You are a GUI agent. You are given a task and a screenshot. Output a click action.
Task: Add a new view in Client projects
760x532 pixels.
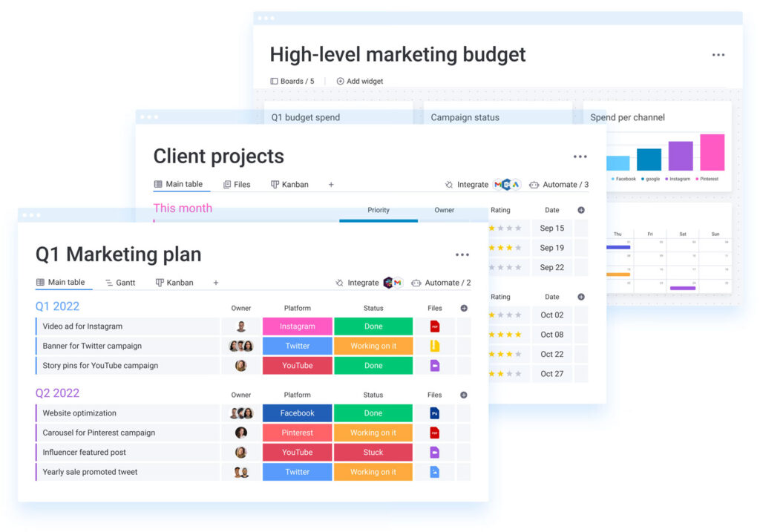click(x=331, y=185)
